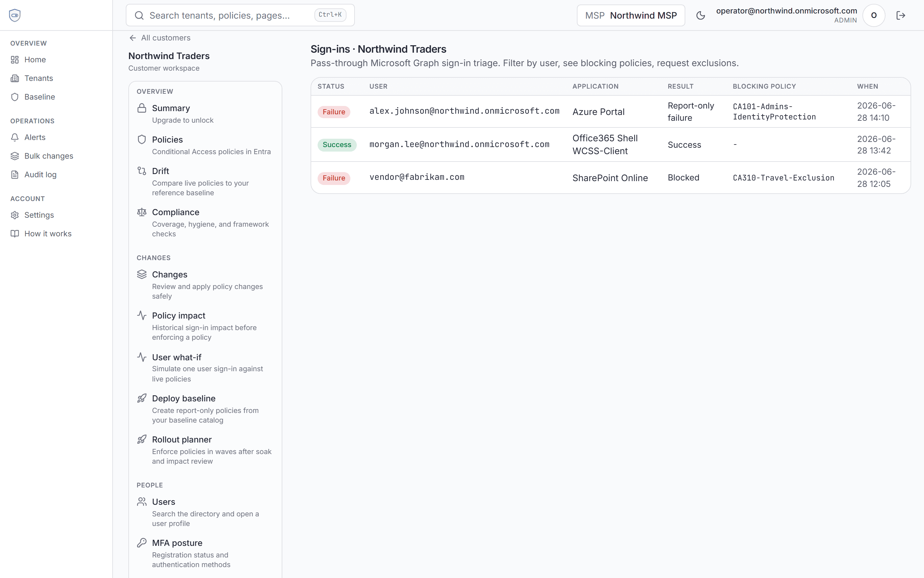Click the Alerts bell icon
This screenshot has height=578, width=924.
15,137
